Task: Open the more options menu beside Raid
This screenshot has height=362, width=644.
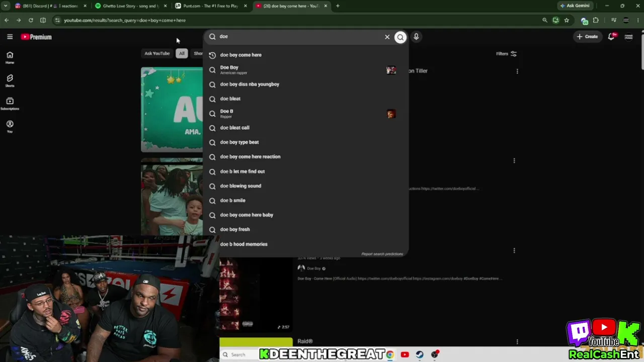Action: point(517,342)
